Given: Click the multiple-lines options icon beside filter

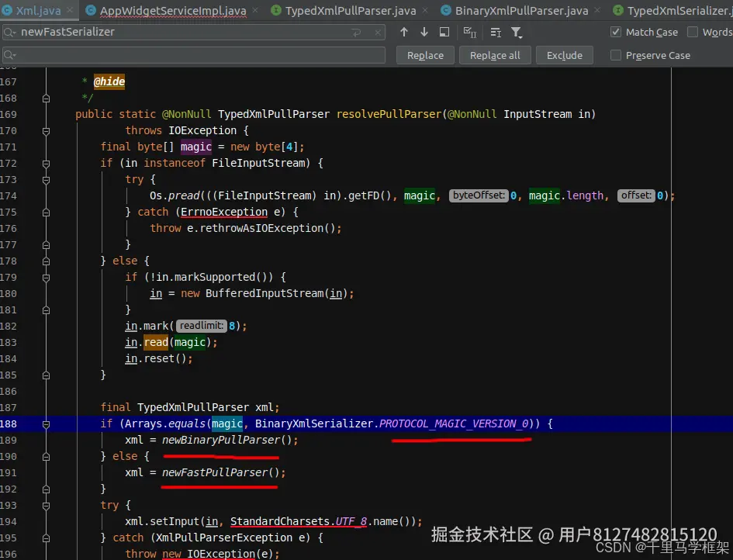Looking at the screenshot, I should pyautogui.click(x=496, y=32).
